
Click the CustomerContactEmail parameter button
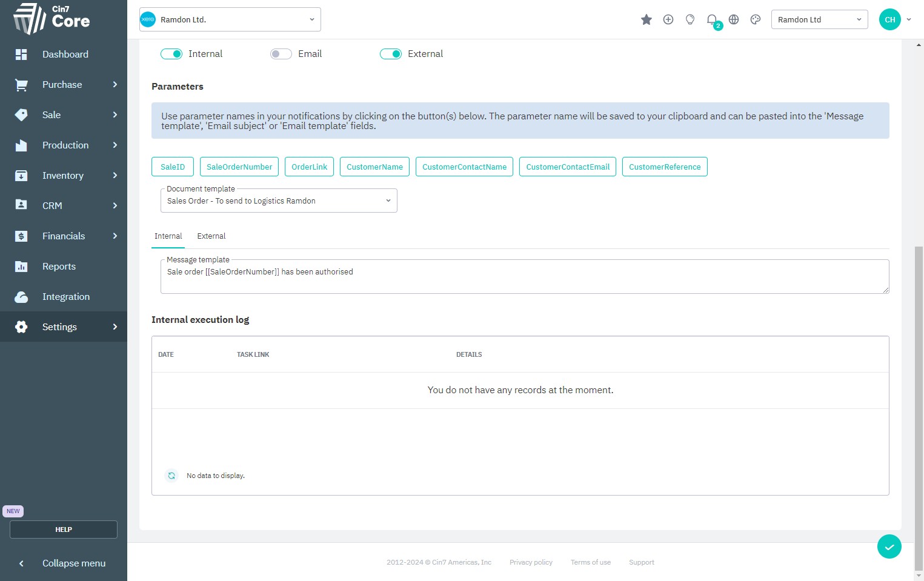coord(568,167)
